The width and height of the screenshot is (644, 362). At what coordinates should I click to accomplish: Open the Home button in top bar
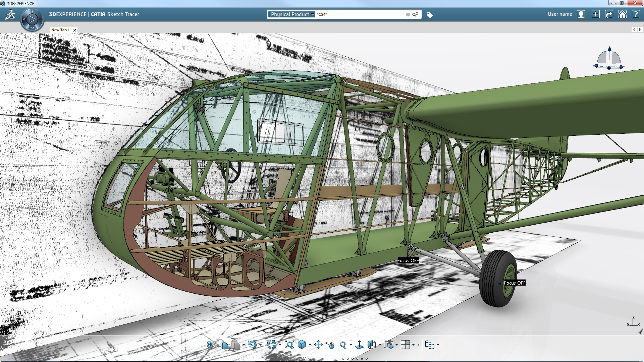coord(622,14)
